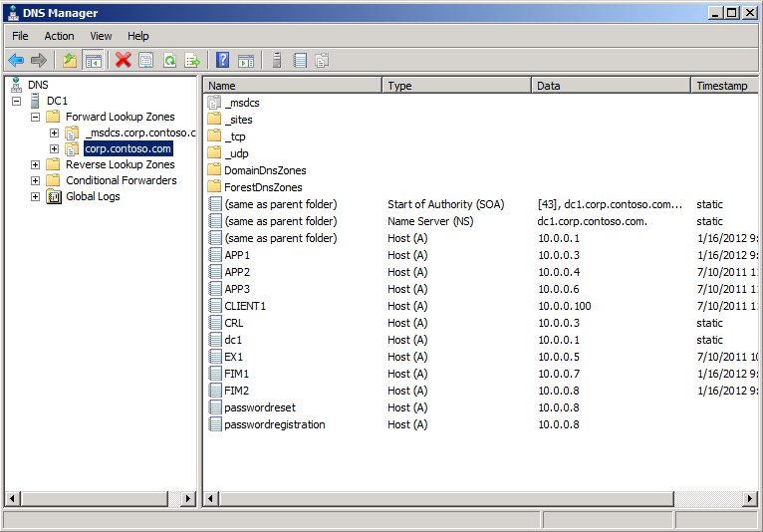The width and height of the screenshot is (763, 532).
Task: Select the corp.contoso.com zone in tree
Action: point(127,149)
